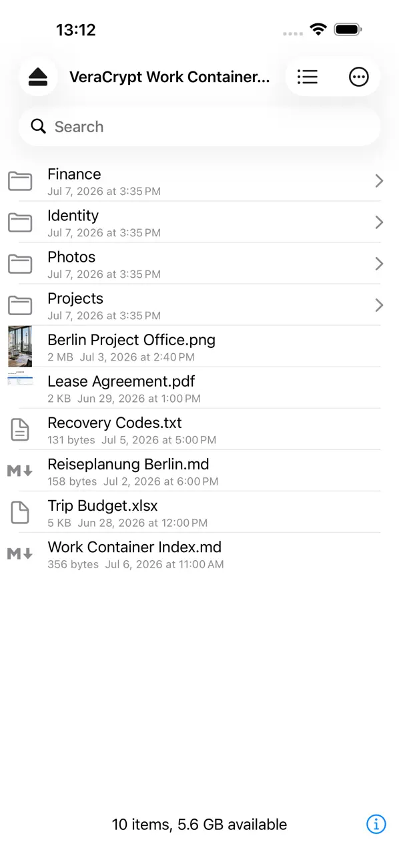Tap the Work Container Index.md markdown icon
399x868 pixels.
[20, 554]
